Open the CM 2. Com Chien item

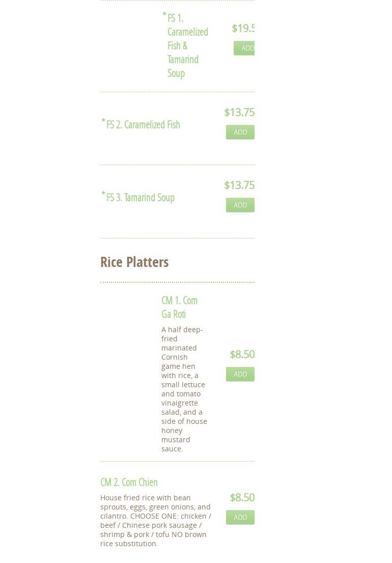129,482
